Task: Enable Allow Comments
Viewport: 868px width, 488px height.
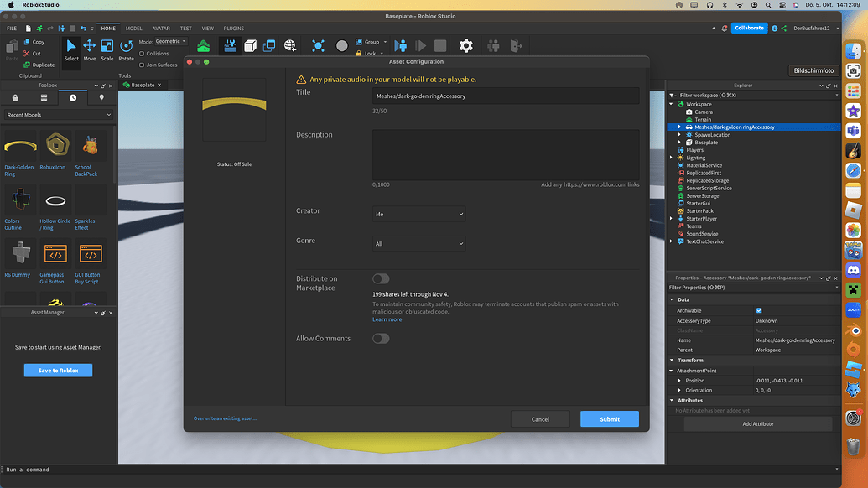Action: 381,339
